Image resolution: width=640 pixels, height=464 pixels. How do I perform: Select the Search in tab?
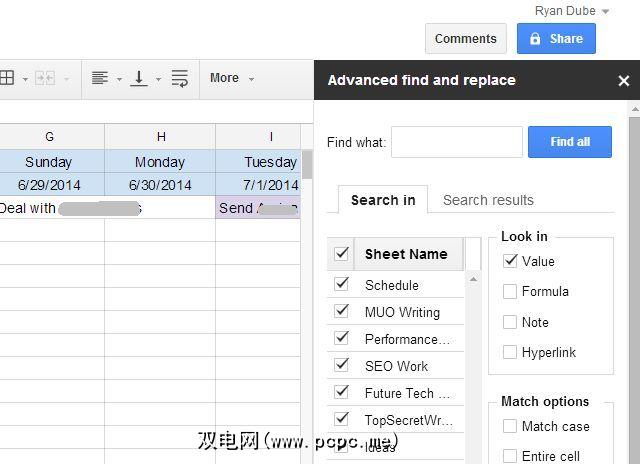383,200
